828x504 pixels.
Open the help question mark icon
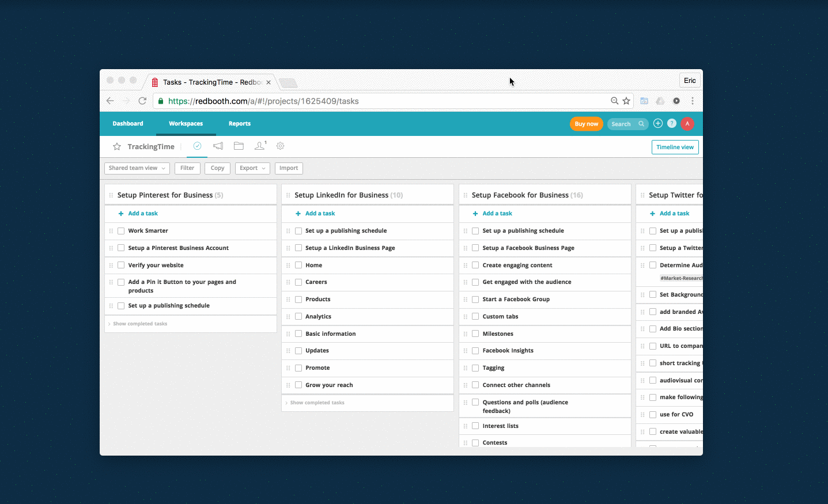click(672, 123)
